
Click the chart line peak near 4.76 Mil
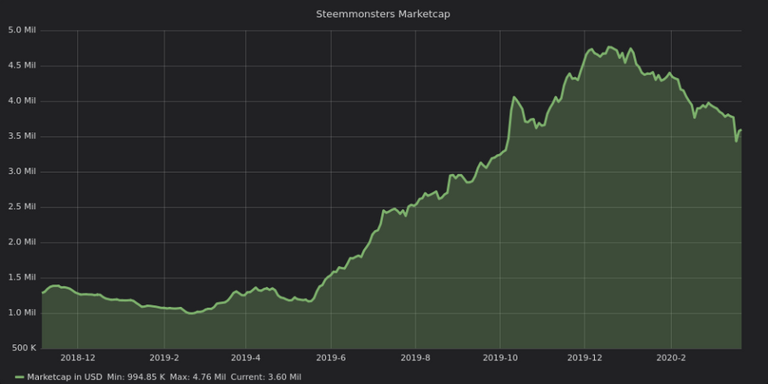tap(610, 47)
